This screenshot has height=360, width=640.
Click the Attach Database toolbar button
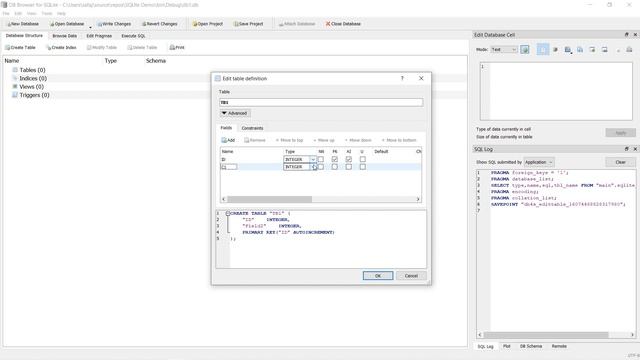(x=297, y=24)
